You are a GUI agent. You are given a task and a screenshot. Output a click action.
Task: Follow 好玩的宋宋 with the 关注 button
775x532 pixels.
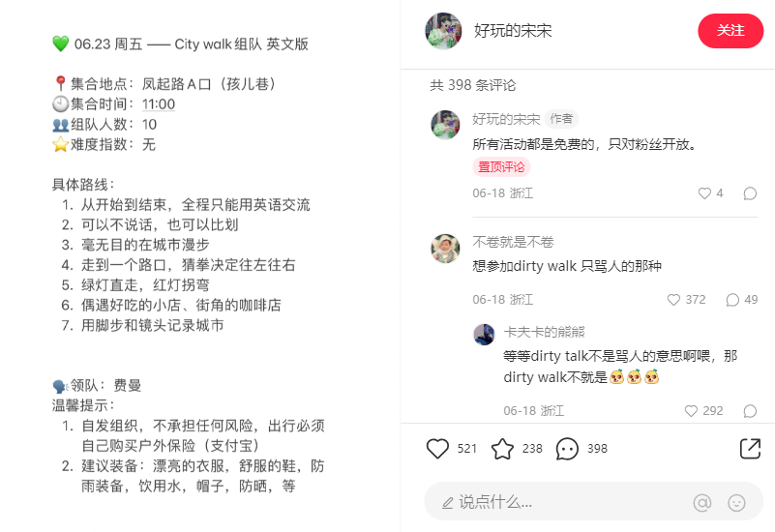730,31
